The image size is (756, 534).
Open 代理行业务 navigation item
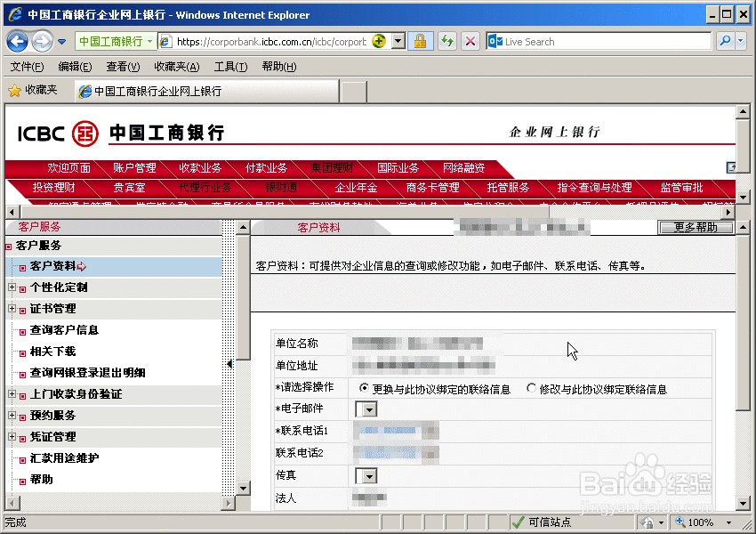coord(205,188)
